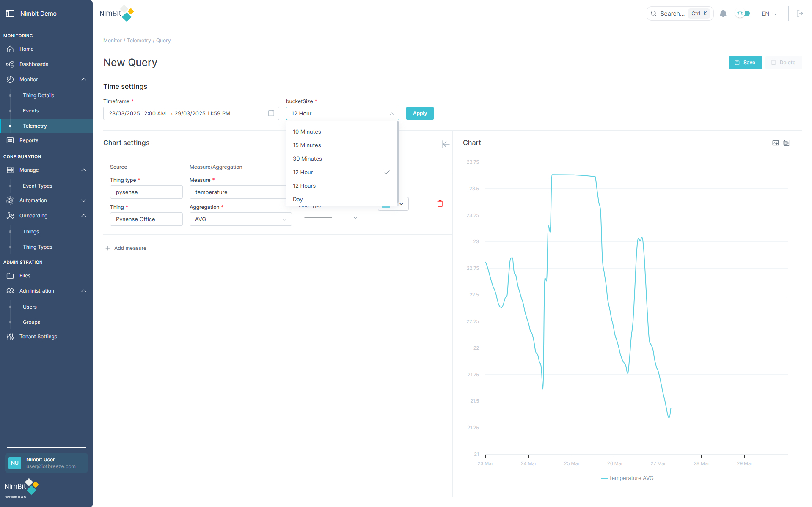The image size is (812, 507).
Task: Log out using the exit icon
Action: pyautogui.click(x=800, y=13)
